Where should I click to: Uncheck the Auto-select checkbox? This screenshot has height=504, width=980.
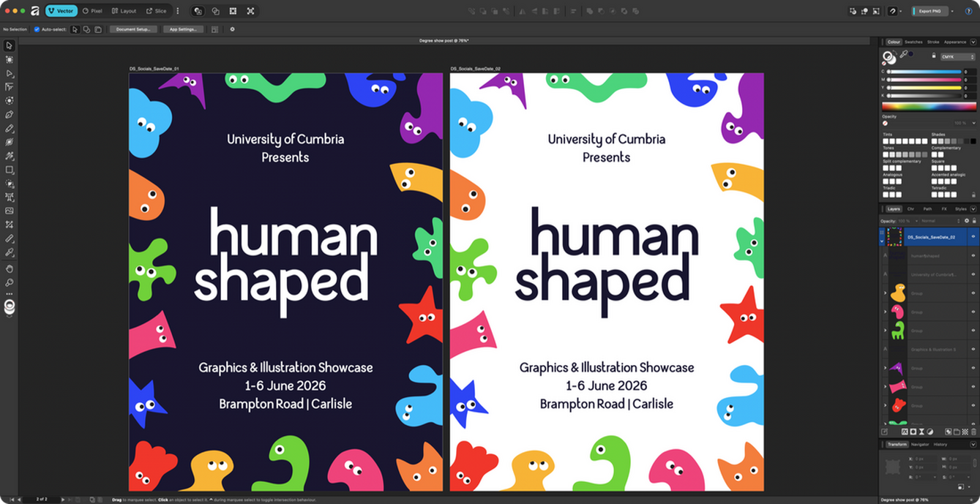pos(37,29)
